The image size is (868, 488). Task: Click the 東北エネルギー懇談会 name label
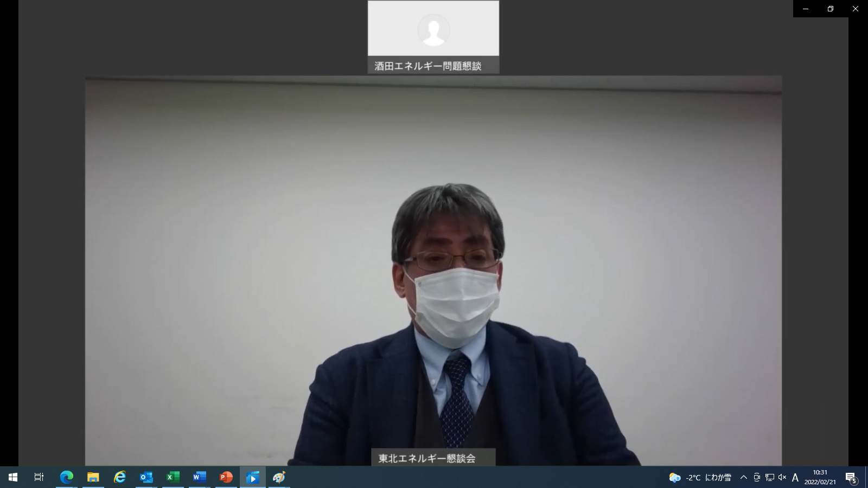pyautogui.click(x=427, y=458)
